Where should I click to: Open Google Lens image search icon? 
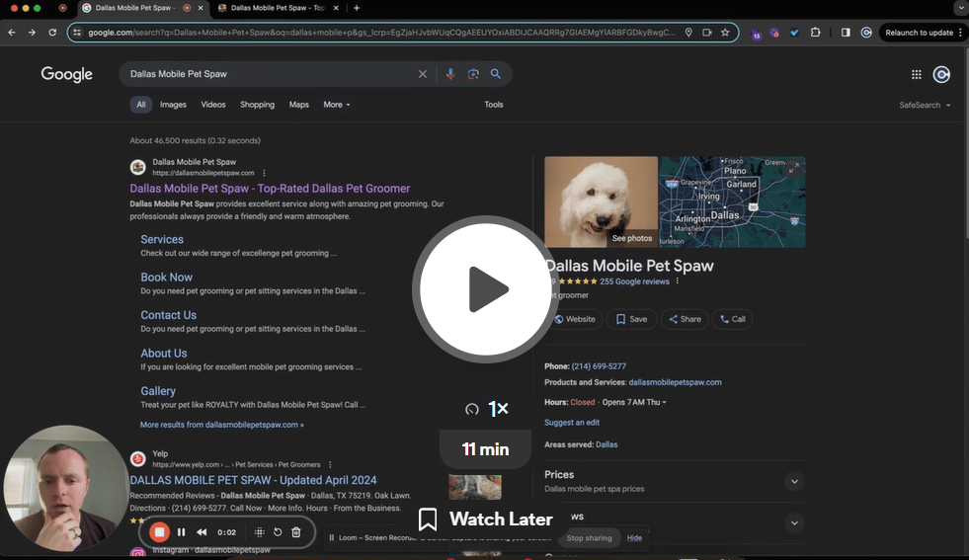click(x=473, y=73)
